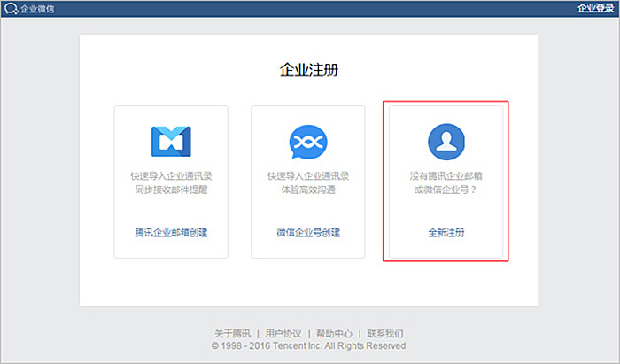Click the 同步接收邮件提醒 description text
620x364 pixels.
[171, 189]
